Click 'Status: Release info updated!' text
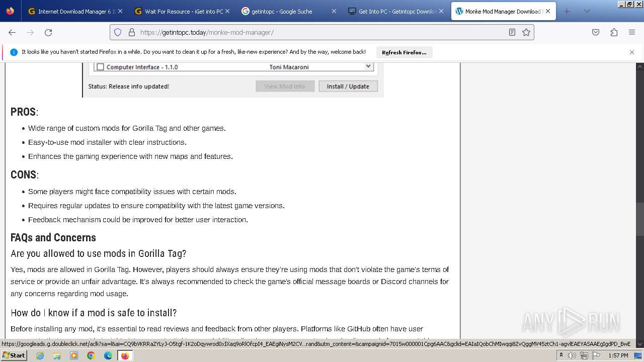 [129, 86]
